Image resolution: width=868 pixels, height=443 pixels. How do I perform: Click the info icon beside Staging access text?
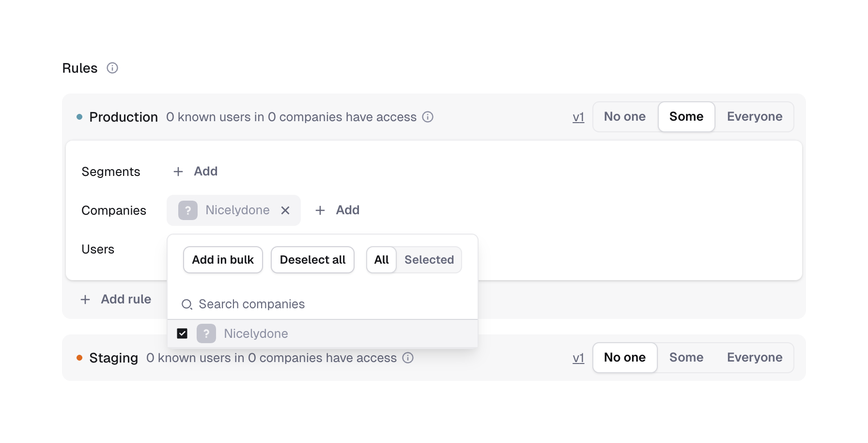pyautogui.click(x=408, y=358)
